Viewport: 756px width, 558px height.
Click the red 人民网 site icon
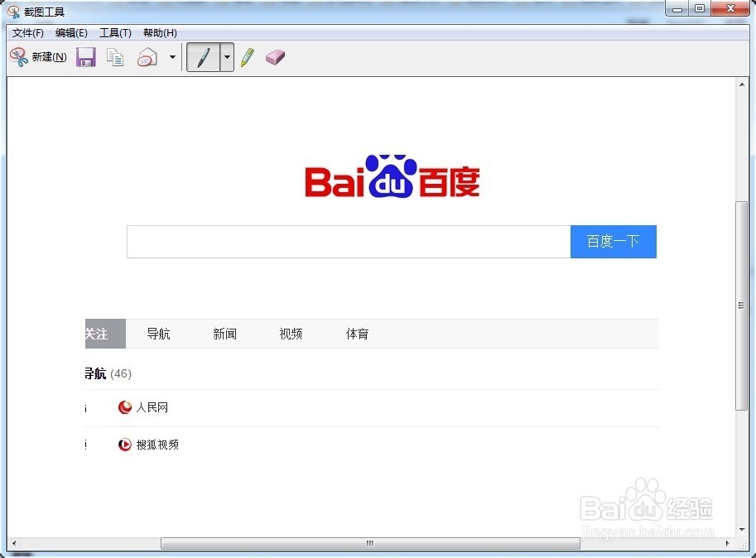(x=125, y=407)
